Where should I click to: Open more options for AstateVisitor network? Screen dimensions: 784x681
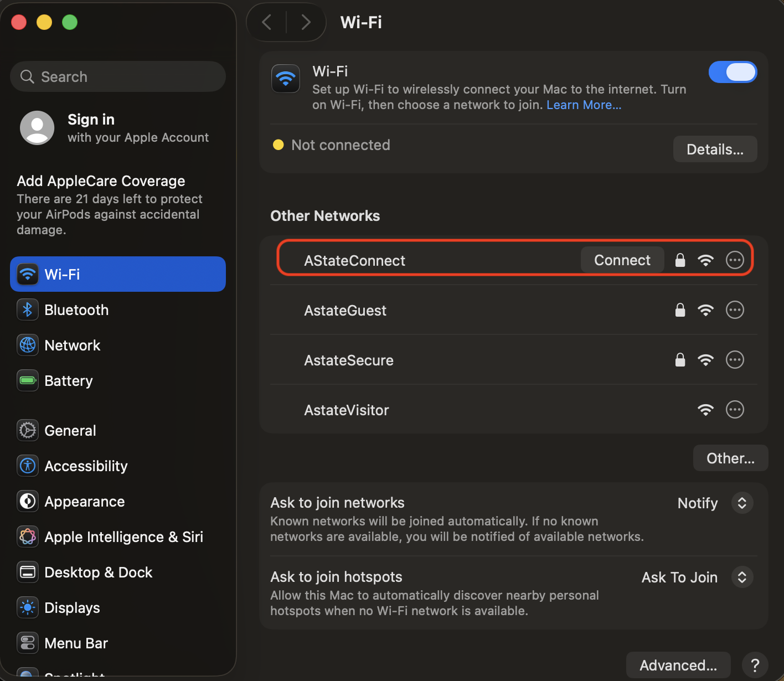tap(735, 410)
